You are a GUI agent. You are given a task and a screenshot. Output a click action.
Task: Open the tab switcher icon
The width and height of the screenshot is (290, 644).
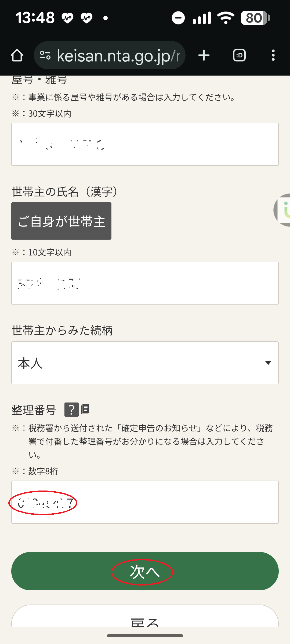239,55
